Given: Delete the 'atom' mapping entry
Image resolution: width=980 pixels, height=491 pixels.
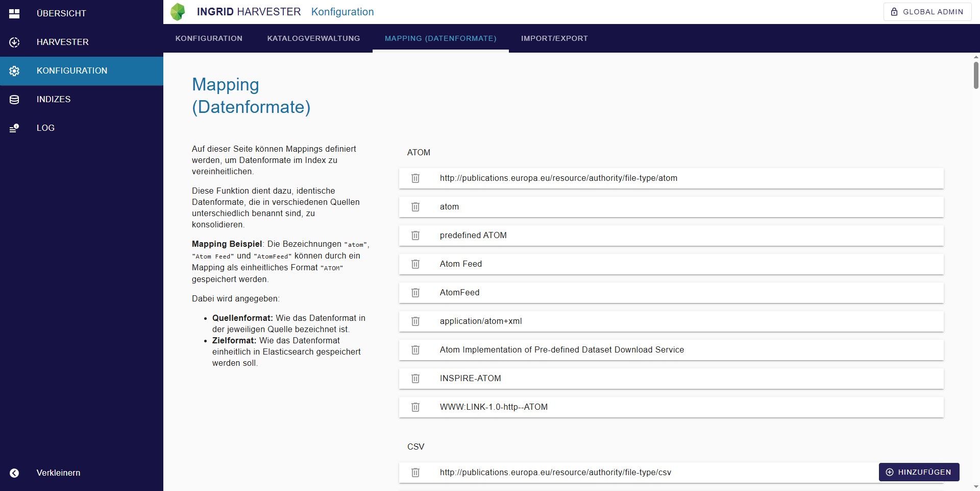Looking at the screenshot, I should [x=415, y=207].
